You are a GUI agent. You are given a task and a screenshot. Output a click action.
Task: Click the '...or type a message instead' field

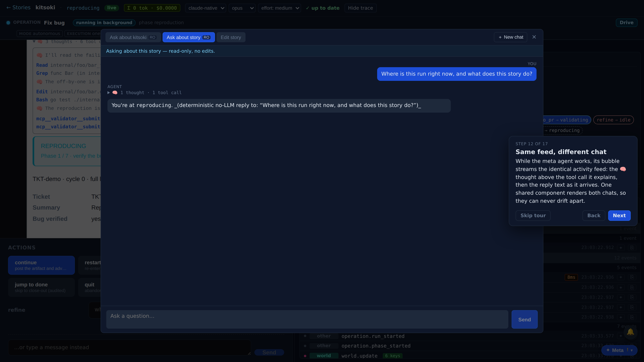pos(129,348)
